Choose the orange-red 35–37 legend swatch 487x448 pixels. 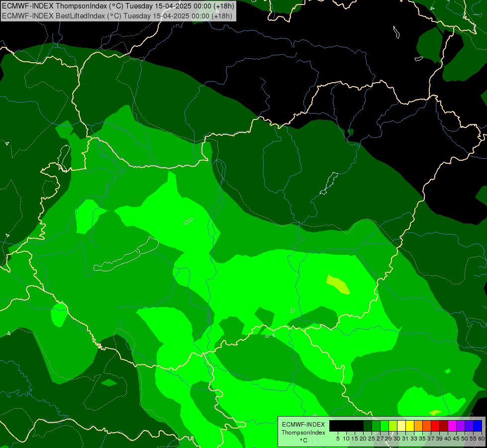(x=427, y=426)
